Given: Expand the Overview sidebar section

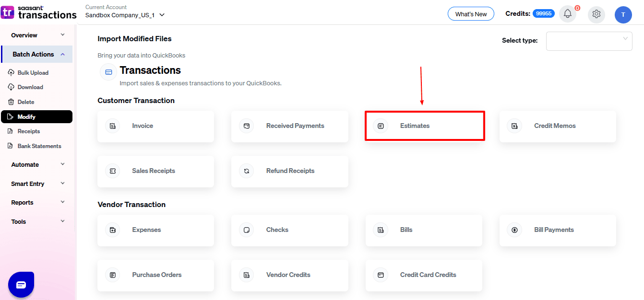Looking at the screenshot, I should [x=37, y=35].
